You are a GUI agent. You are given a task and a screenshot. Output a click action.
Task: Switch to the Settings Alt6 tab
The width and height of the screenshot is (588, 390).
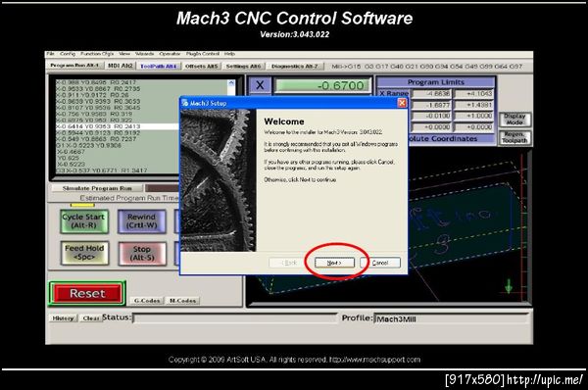(x=243, y=66)
